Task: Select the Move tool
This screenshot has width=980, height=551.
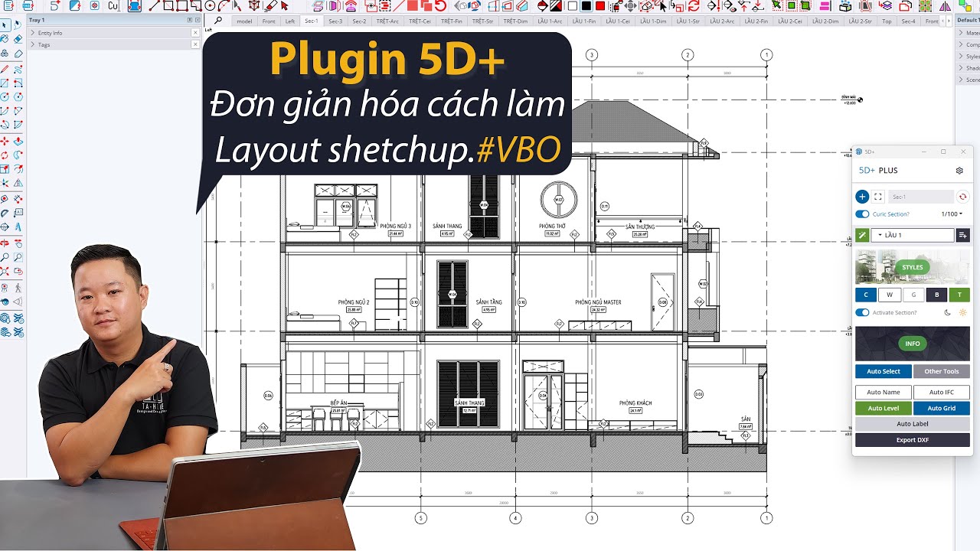Action: [5, 141]
